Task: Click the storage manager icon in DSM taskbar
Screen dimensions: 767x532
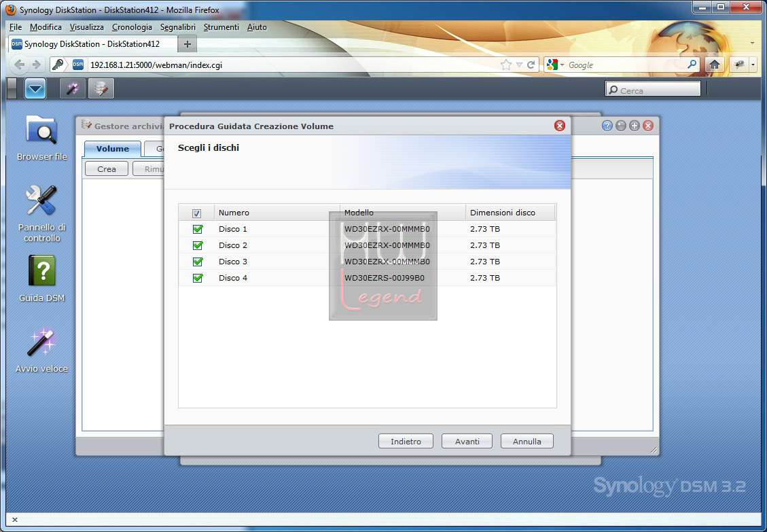Action: click(101, 88)
